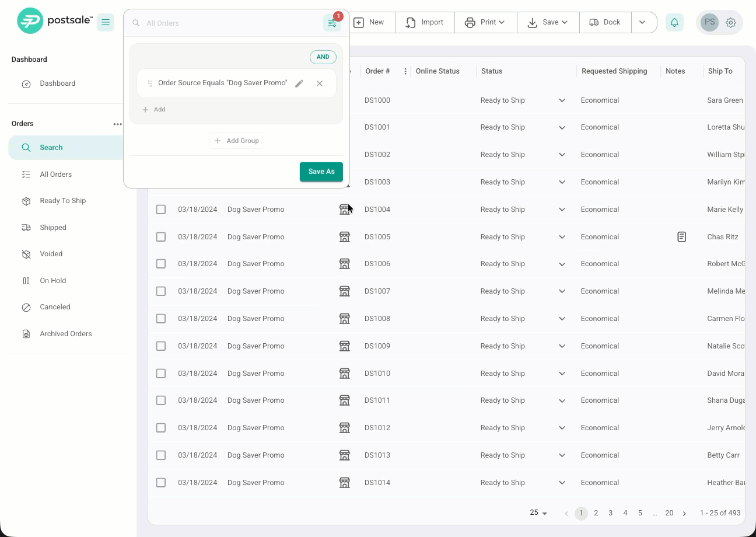
Task: Click the store icon for order DS1010
Action: point(345,374)
